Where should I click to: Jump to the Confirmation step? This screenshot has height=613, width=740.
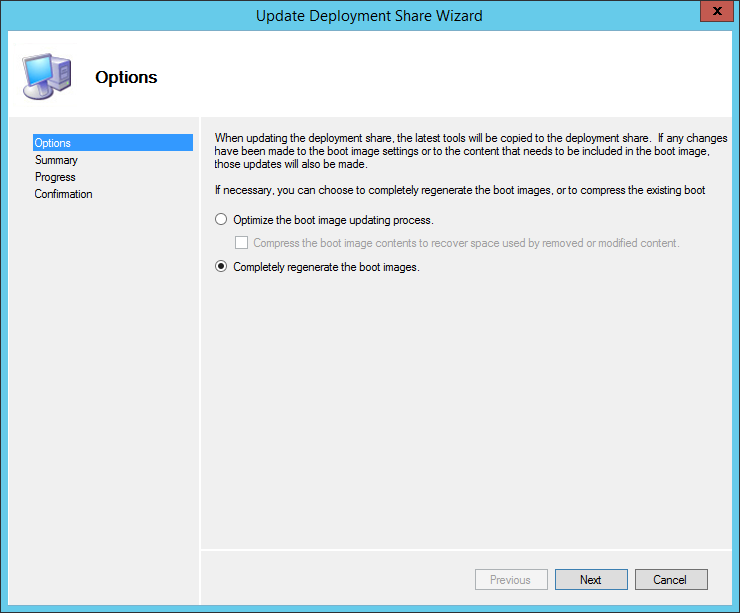pyautogui.click(x=63, y=194)
